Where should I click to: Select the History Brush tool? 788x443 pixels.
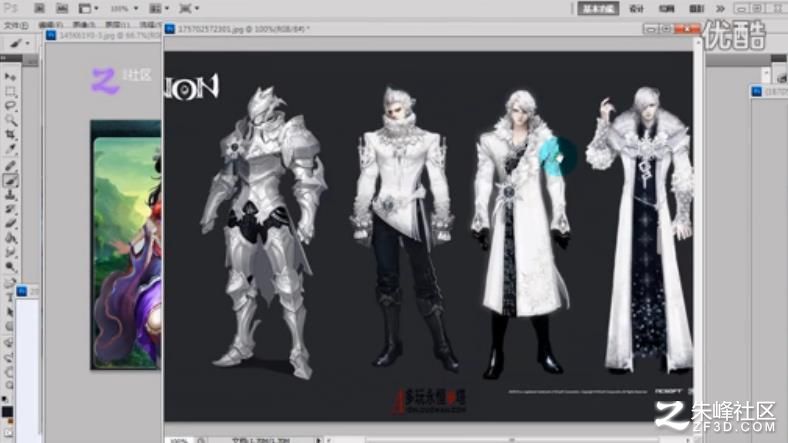point(10,208)
